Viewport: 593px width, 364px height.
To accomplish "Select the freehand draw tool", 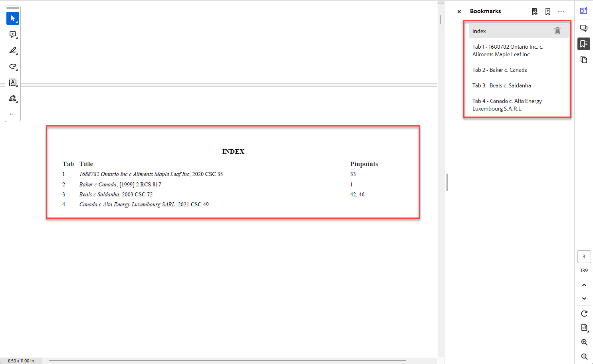I will tap(13, 67).
